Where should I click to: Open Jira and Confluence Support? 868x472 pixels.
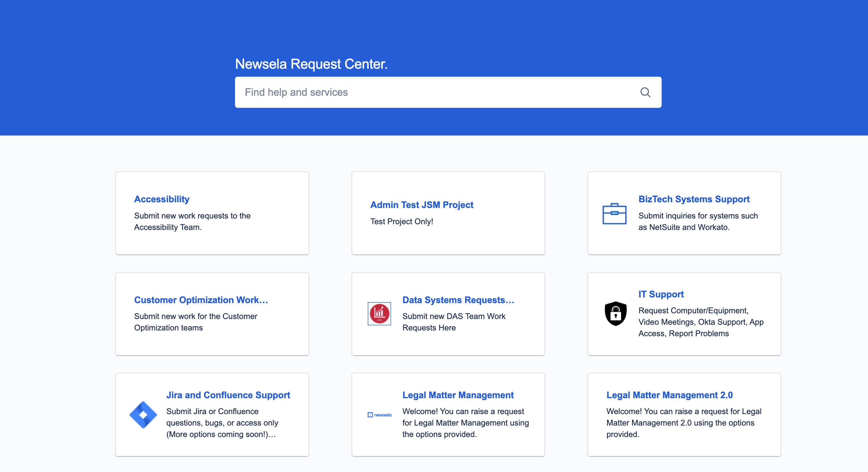[x=228, y=395]
